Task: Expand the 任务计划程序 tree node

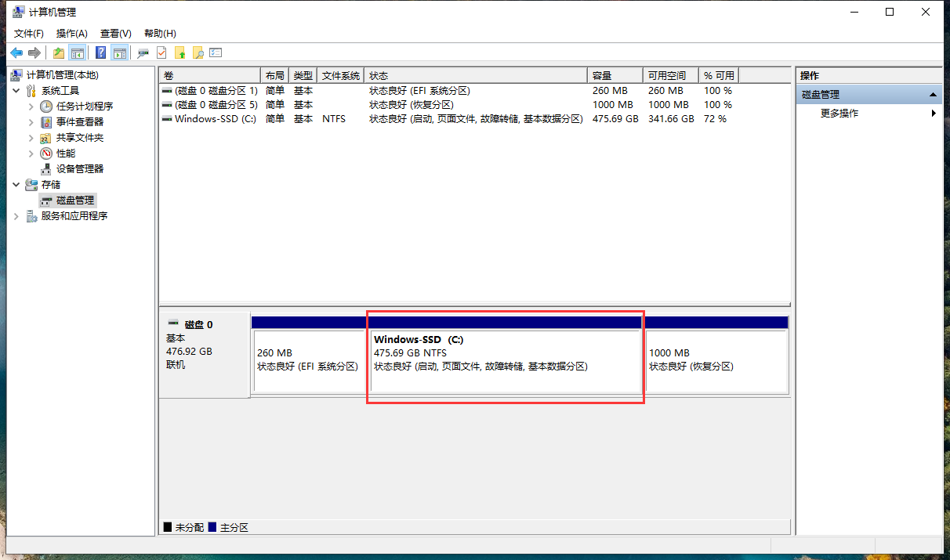Action: click(x=31, y=107)
